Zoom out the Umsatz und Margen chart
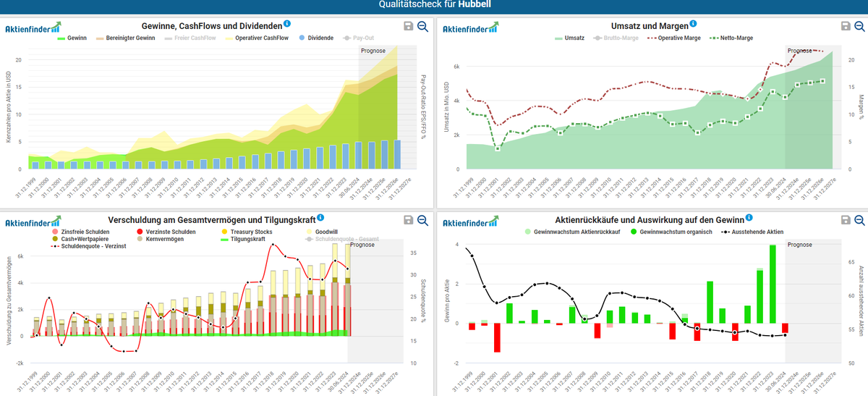Viewport: 868px width, 396px height. click(860, 27)
